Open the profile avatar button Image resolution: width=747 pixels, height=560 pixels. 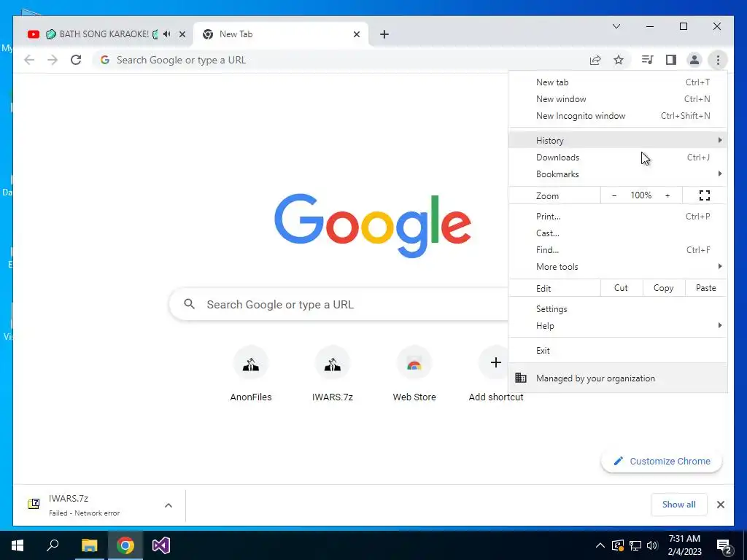coord(694,60)
